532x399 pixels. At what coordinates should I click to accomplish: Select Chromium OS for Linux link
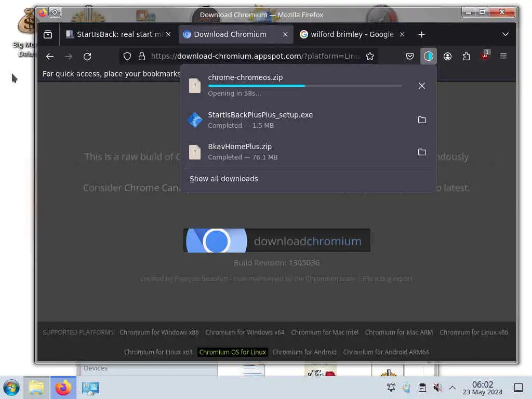click(232, 352)
